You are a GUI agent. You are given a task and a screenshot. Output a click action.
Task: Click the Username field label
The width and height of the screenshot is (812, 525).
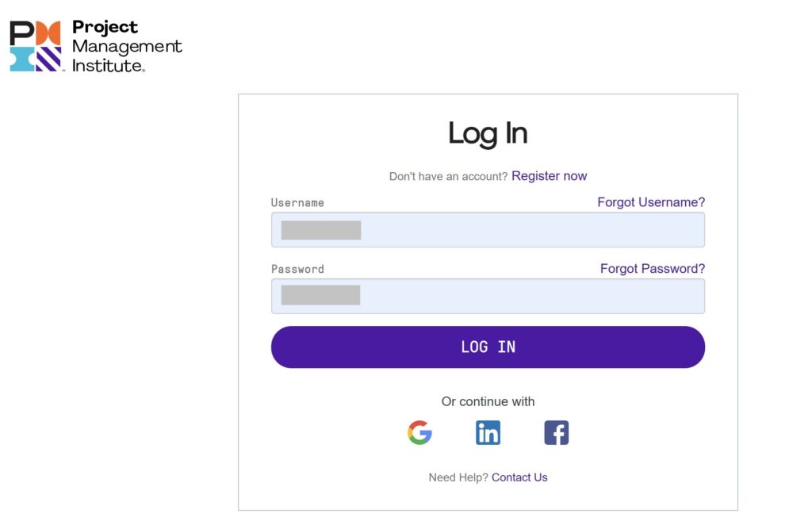click(297, 202)
